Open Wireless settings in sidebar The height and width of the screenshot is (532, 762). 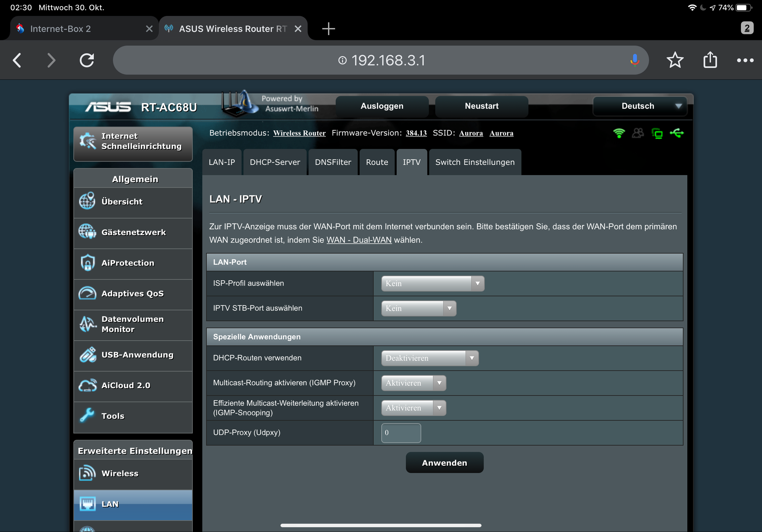tap(133, 474)
